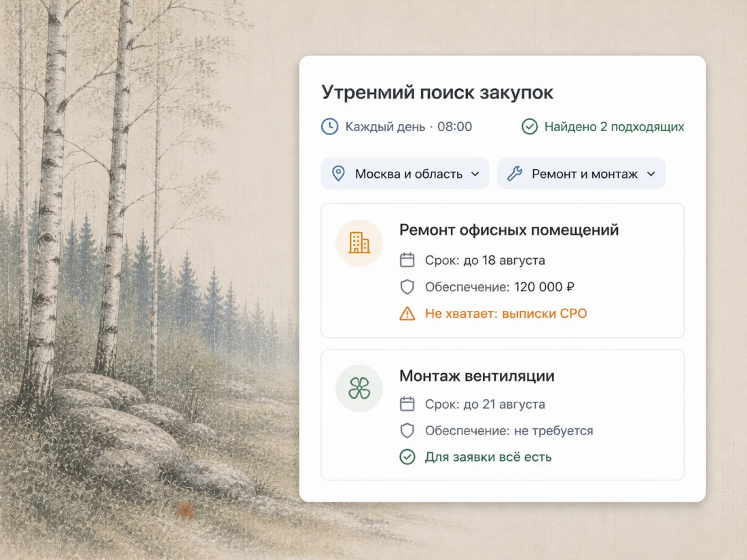The image size is (747, 560).
Task: Expand the chevron on Ремонт и монтаж
Action: coord(651,174)
